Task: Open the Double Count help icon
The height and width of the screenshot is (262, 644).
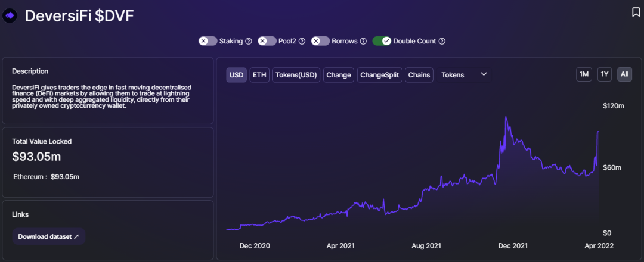Action: point(442,41)
